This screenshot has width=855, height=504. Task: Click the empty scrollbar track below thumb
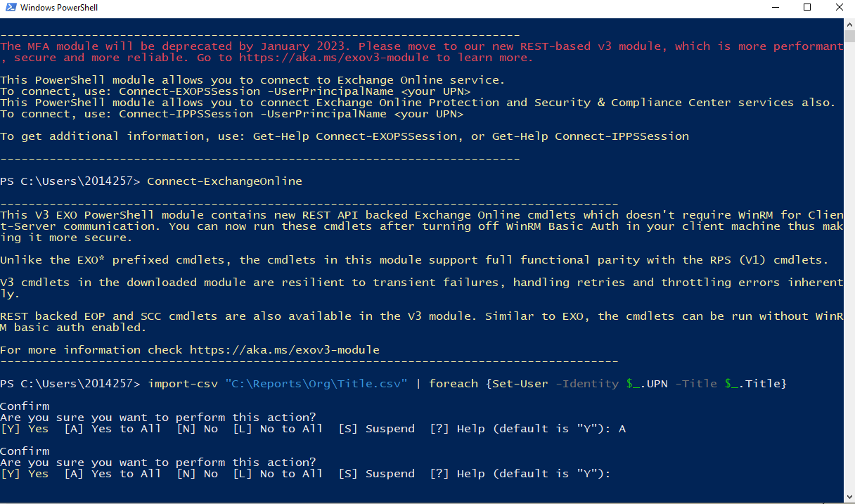tap(849, 267)
